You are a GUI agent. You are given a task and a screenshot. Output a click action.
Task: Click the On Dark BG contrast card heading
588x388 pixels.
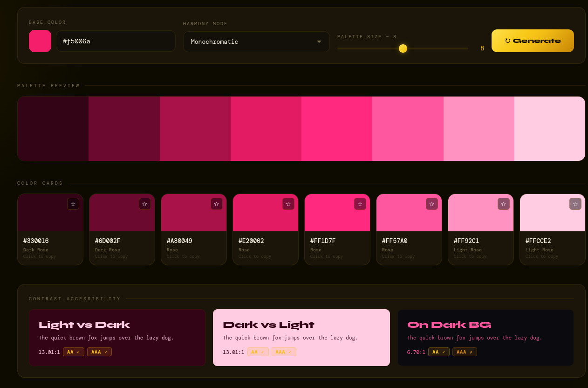(x=449, y=325)
